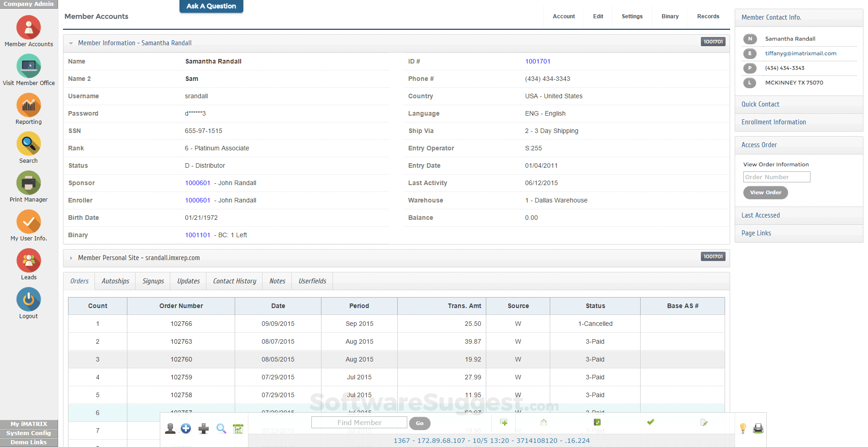The image size is (868, 447).
Task: Click Ask A Question button
Action: point(211,6)
